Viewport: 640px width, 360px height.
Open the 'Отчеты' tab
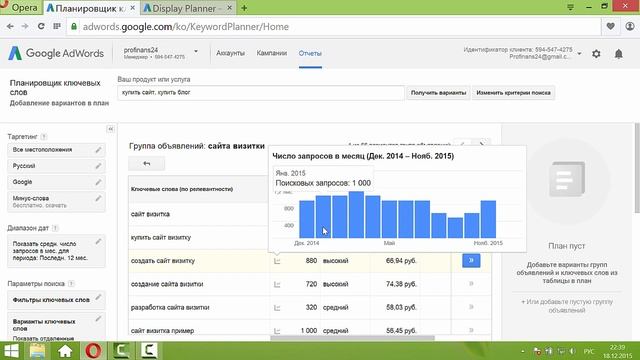click(x=310, y=53)
